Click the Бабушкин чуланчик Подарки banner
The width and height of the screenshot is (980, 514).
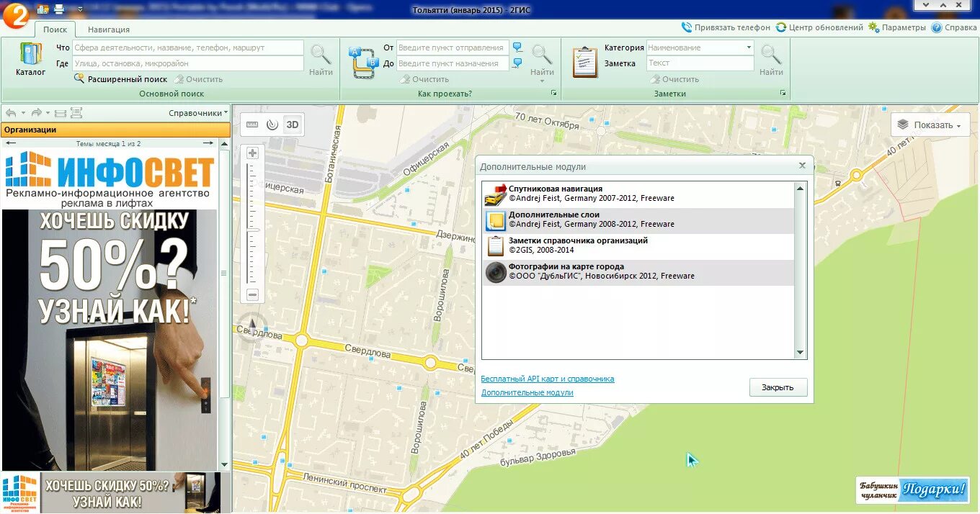[912, 490]
